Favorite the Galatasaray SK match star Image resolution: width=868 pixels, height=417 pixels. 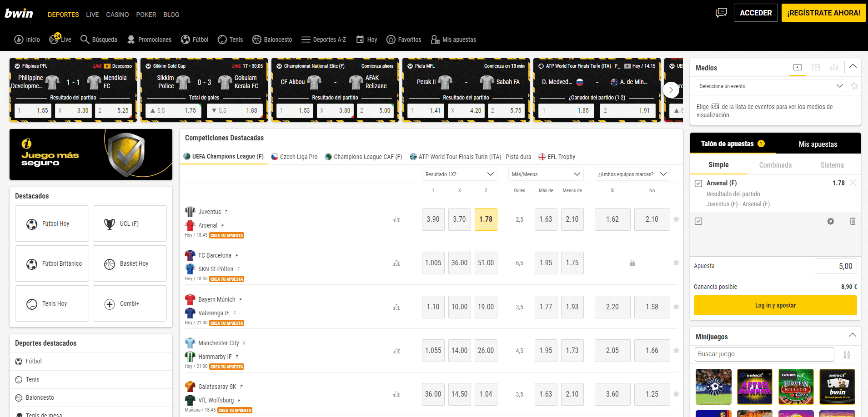point(676,394)
